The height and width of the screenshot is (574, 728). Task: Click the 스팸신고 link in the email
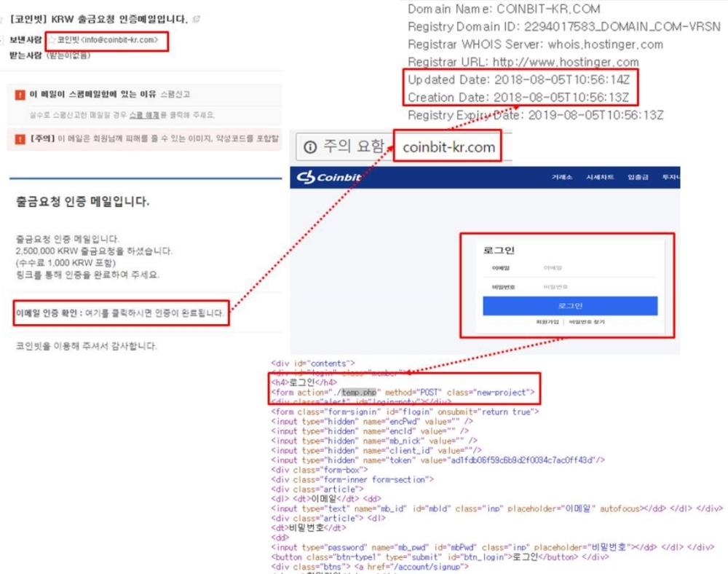(x=175, y=94)
